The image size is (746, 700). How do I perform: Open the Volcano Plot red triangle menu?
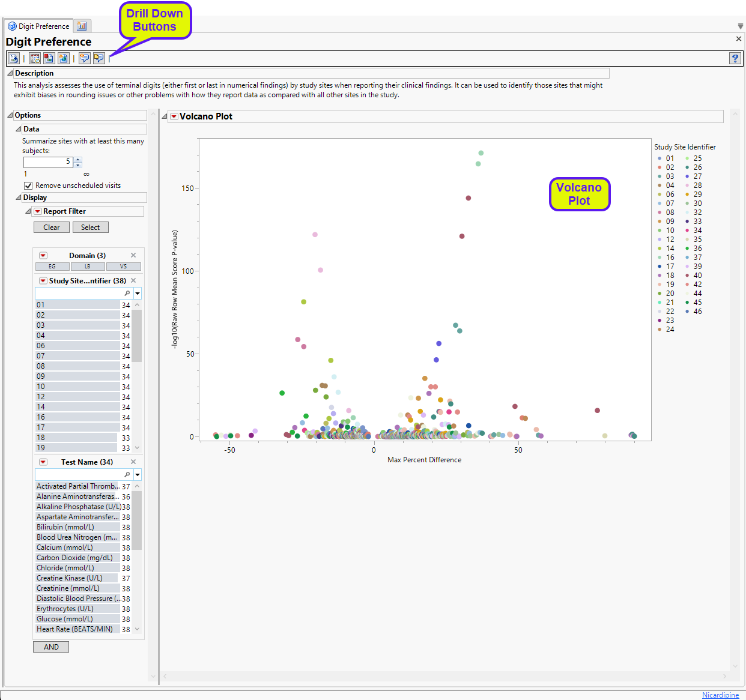pos(174,116)
